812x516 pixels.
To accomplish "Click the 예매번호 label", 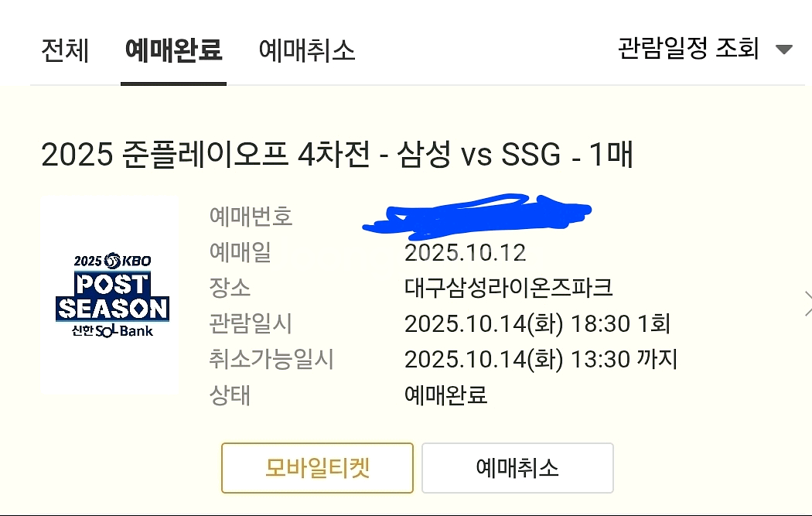I will click(x=251, y=216).
